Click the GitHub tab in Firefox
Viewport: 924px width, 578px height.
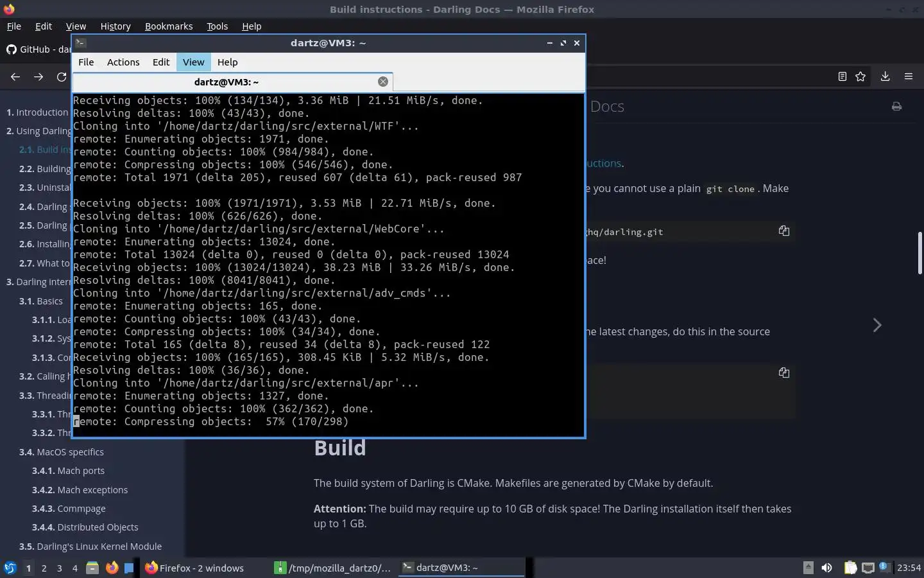point(38,49)
